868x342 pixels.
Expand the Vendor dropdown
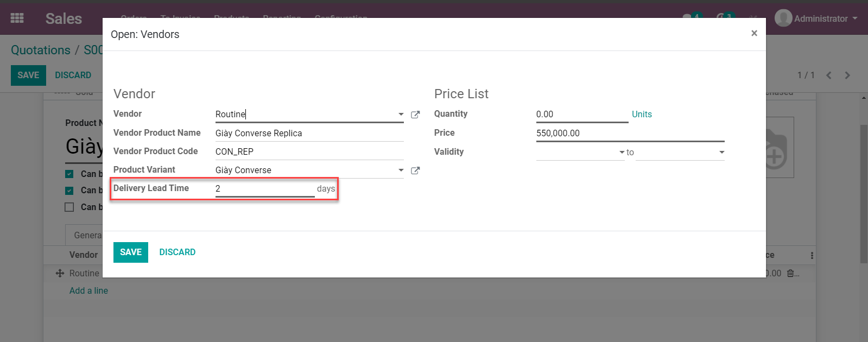[x=401, y=115]
